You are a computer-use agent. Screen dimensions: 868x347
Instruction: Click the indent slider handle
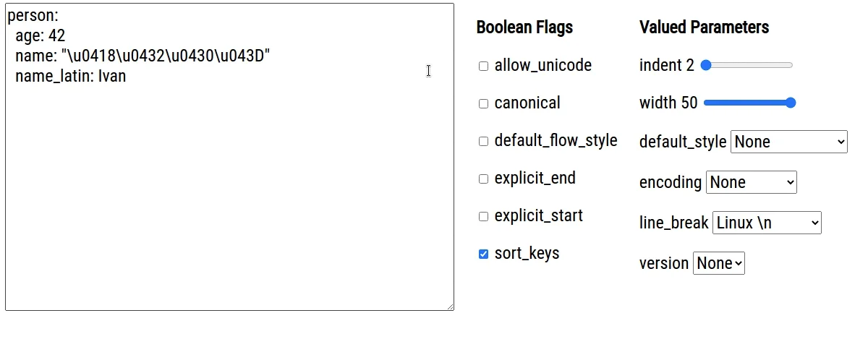707,65
